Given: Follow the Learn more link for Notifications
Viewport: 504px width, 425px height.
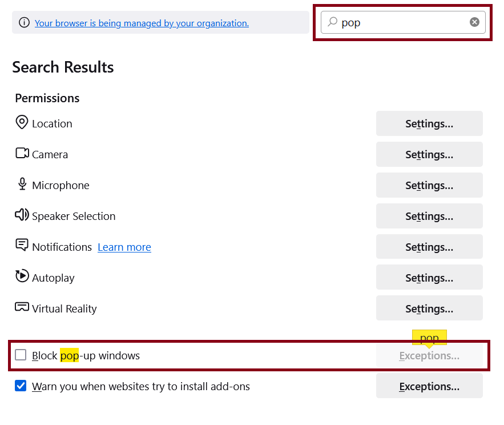Looking at the screenshot, I should click(x=124, y=247).
